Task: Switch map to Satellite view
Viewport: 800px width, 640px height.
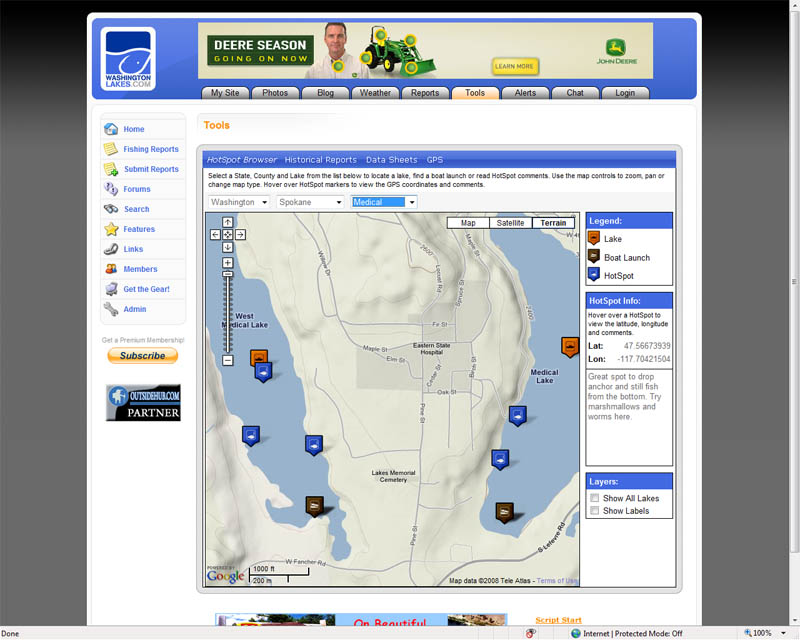Action: [510, 223]
